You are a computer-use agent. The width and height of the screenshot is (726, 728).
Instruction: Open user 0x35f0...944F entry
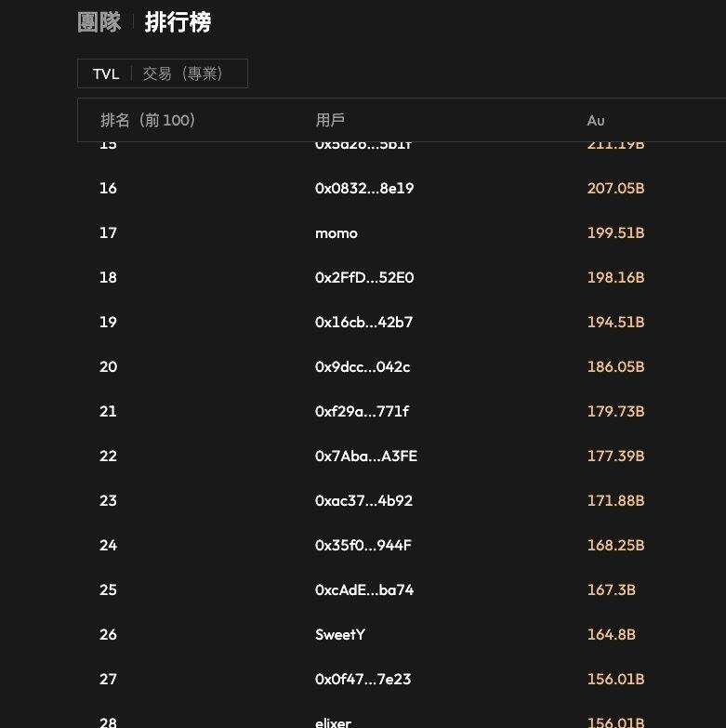[x=363, y=545]
